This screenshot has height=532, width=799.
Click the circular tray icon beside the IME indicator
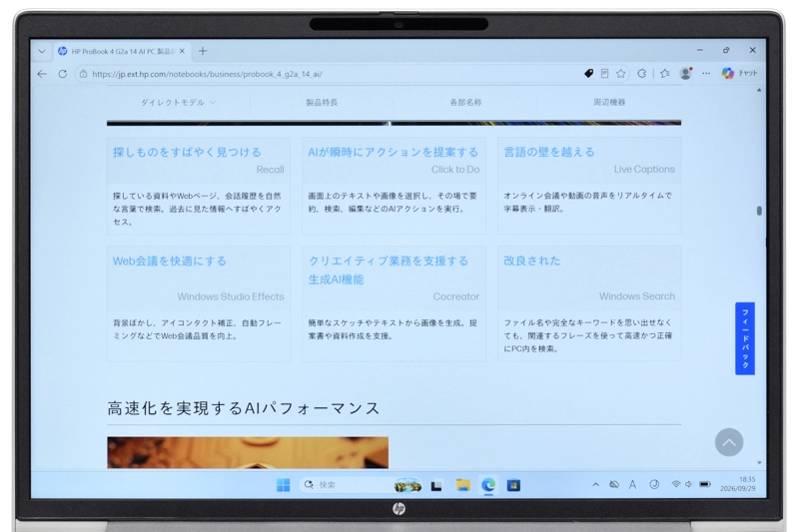pos(654,485)
